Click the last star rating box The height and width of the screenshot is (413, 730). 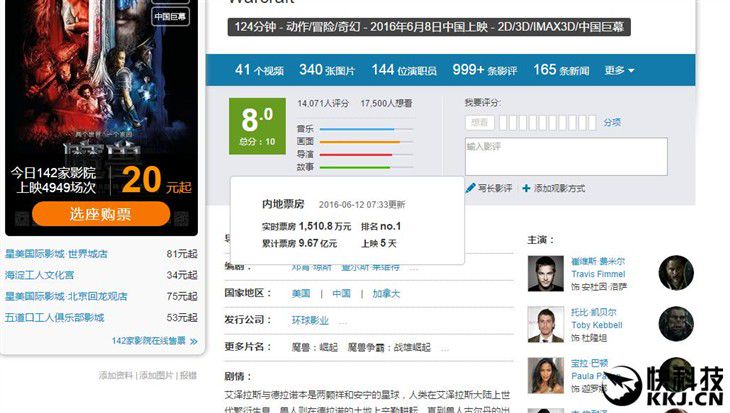point(592,123)
